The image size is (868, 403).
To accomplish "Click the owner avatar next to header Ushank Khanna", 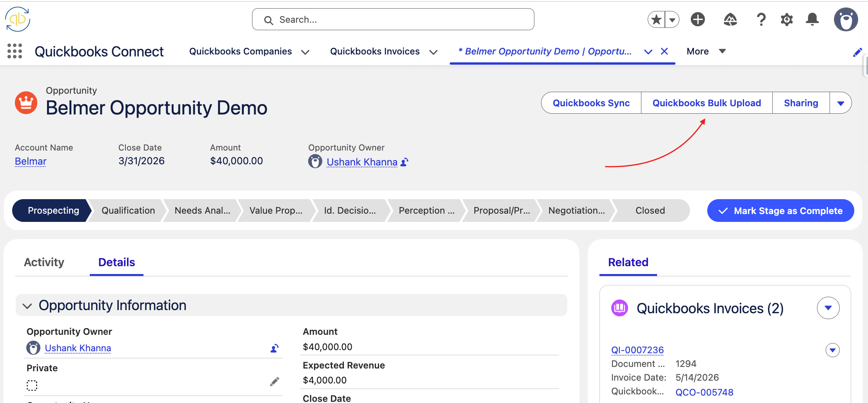I will [315, 161].
